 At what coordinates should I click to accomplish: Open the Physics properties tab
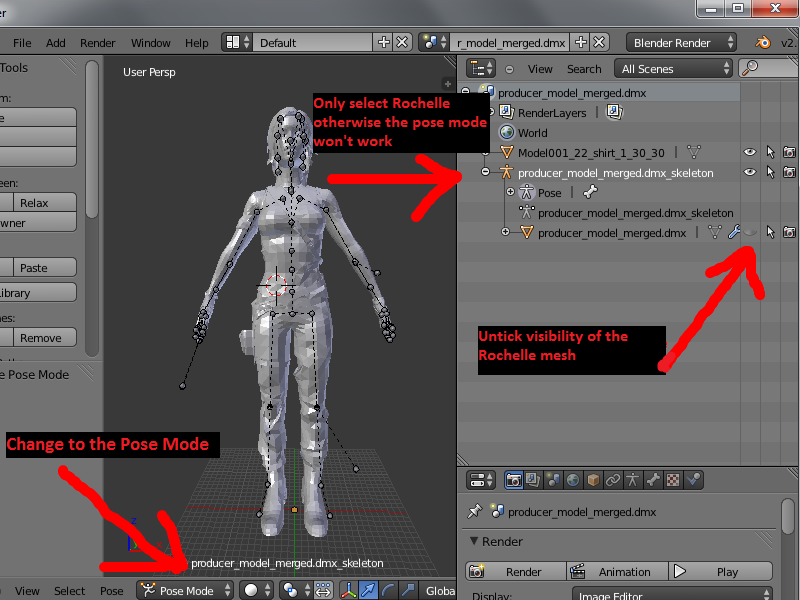pyautogui.click(x=693, y=480)
